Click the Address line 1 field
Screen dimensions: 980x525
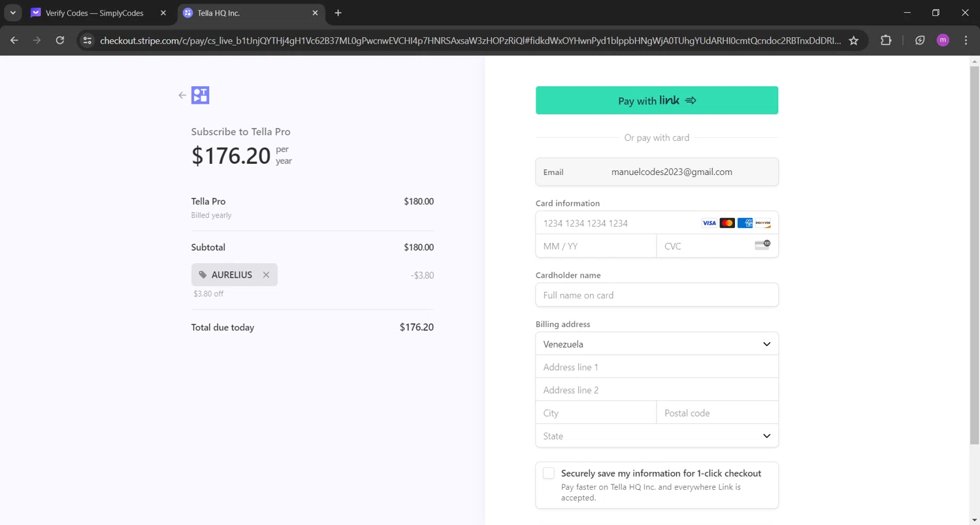(x=657, y=367)
